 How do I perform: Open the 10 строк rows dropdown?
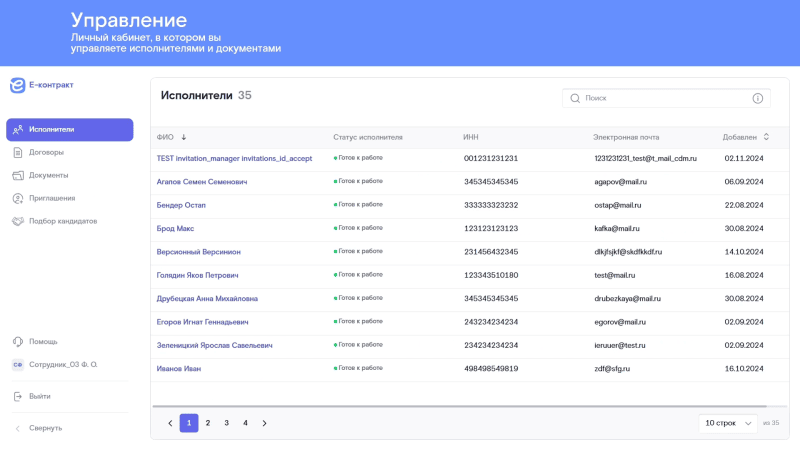point(727,423)
